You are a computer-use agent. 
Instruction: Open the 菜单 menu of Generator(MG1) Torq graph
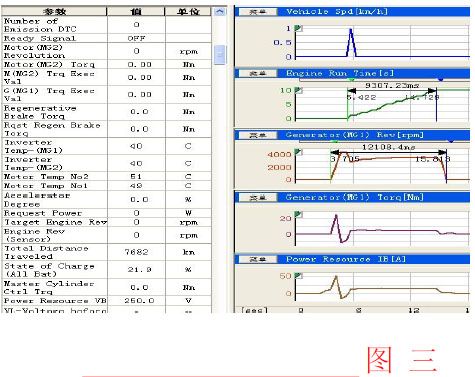(258, 198)
